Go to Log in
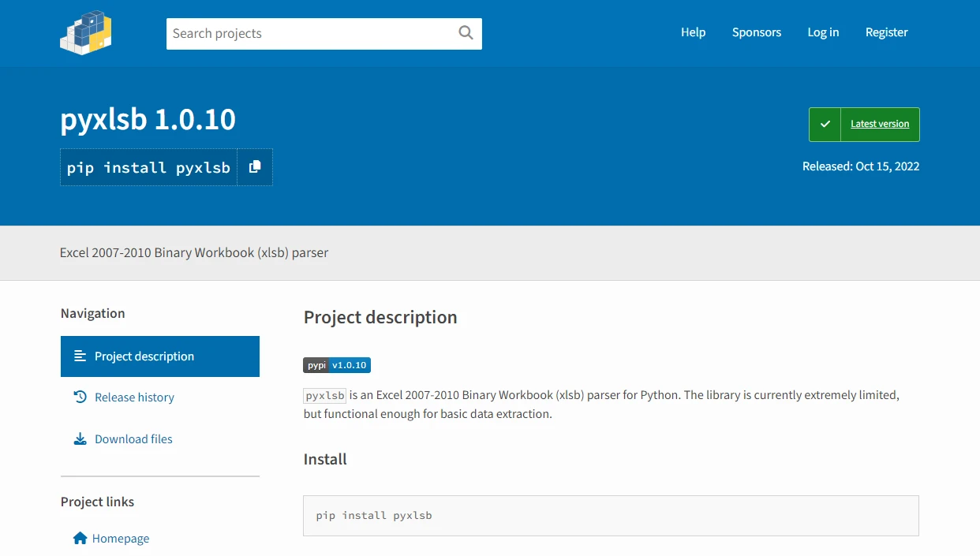This screenshot has height=556, width=980. pos(823,32)
